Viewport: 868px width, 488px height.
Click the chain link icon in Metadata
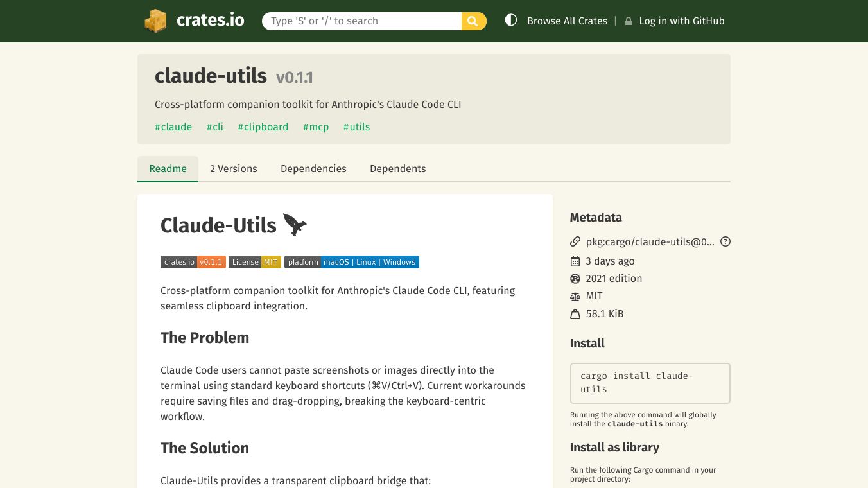(575, 242)
